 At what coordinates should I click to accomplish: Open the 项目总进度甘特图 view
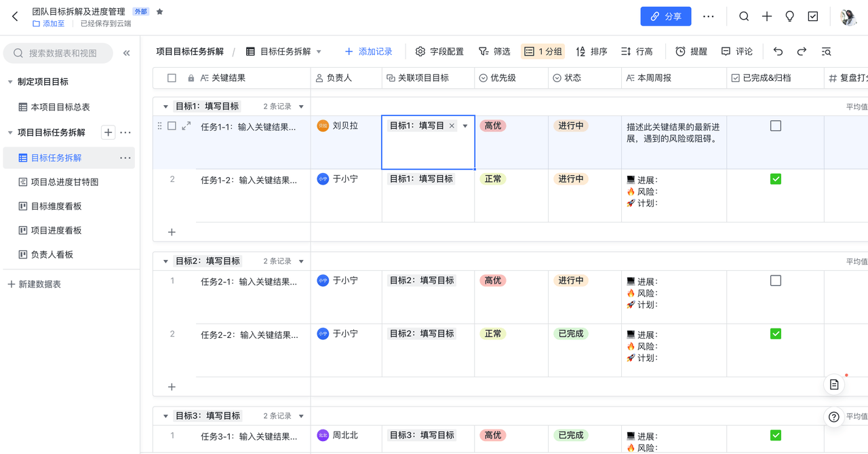click(x=64, y=182)
